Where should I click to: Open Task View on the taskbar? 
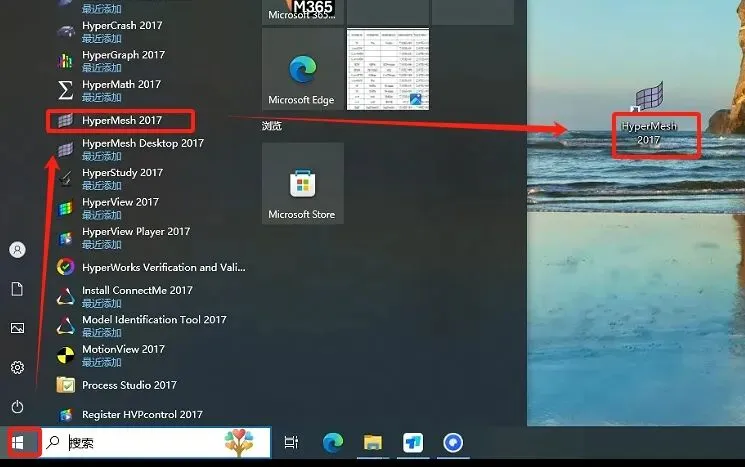coord(291,443)
